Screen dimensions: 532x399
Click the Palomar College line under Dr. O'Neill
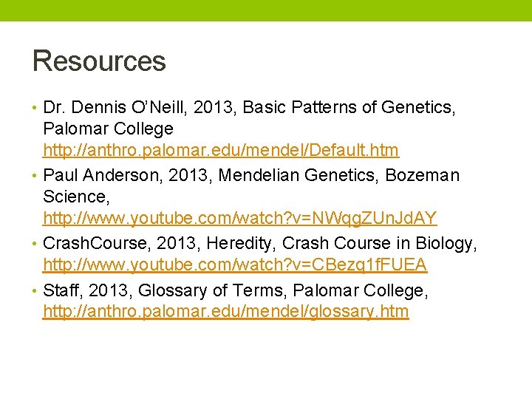click(108, 129)
